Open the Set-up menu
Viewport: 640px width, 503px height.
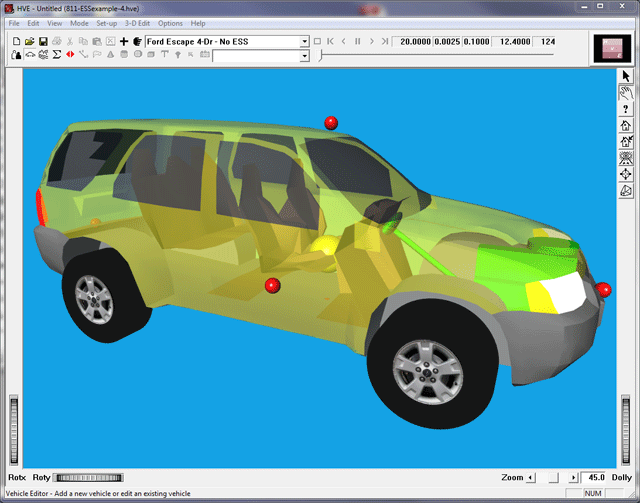(107, 23)
